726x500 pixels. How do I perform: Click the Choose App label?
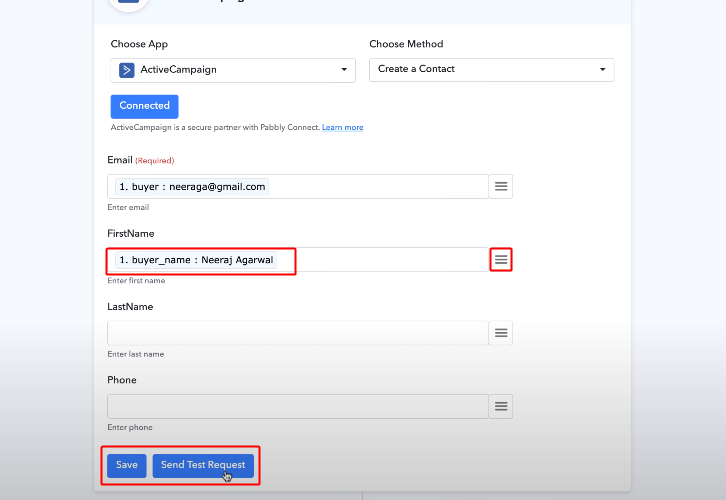(139, 44)
